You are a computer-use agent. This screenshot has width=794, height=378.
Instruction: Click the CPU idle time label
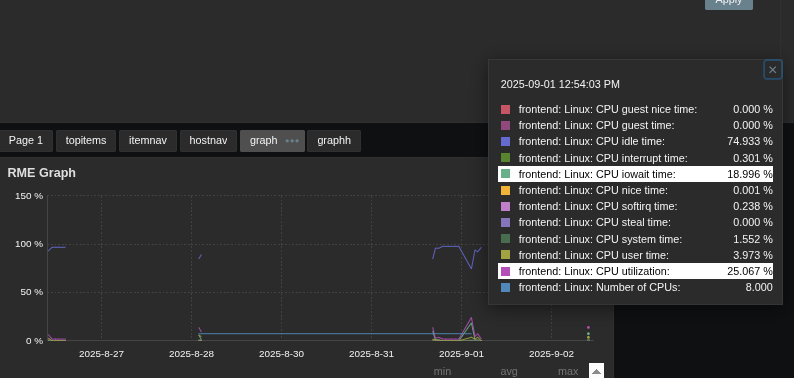(591, 142)
